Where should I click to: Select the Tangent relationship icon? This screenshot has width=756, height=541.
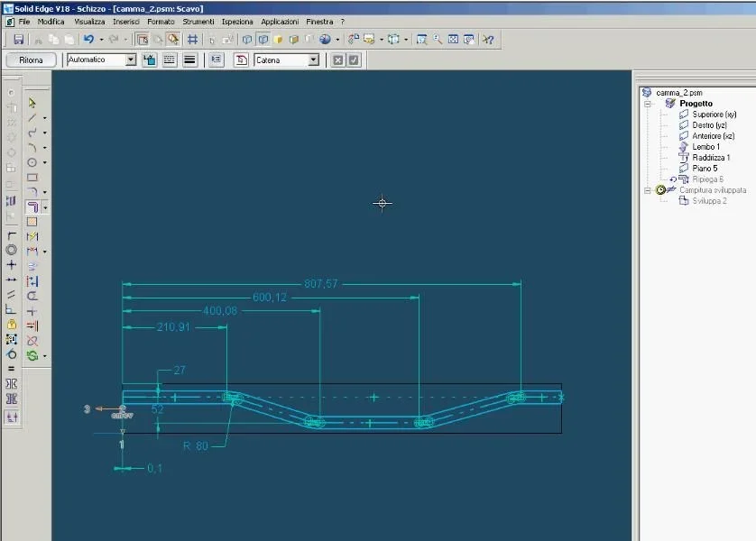11,354
